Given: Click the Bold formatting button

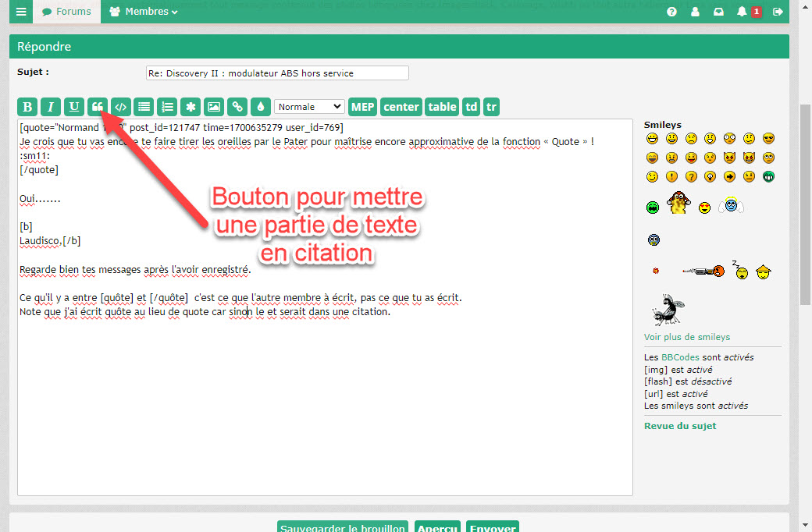Looking at the screenshot, I should point(27,107).
